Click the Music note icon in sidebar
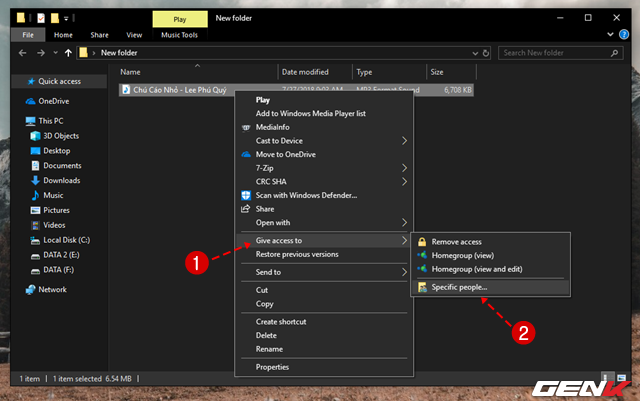The image size is (640, 401). 33,195
